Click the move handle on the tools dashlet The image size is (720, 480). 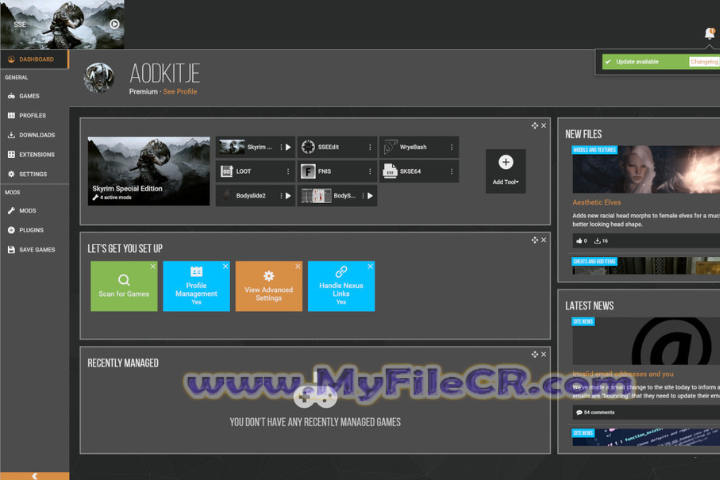(x=534, y=125)
